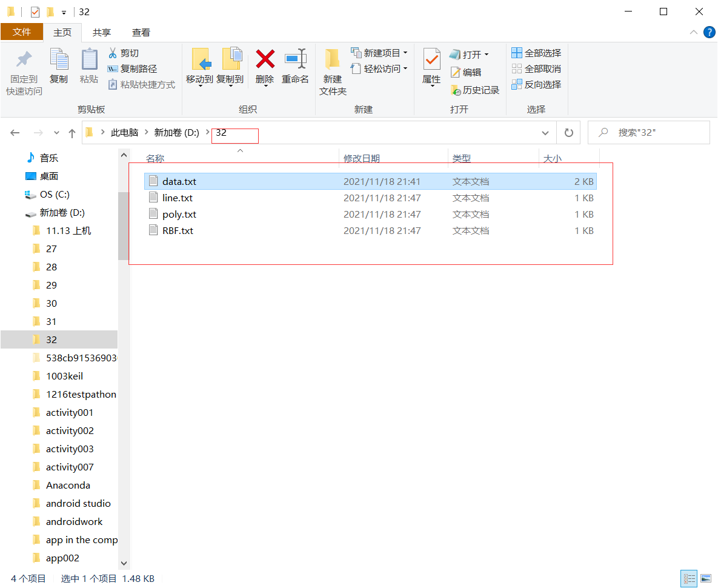Sort by Type (类型) column header
Image resolution: width=718 pixels, height=588 pixels.
click(461, 158)
